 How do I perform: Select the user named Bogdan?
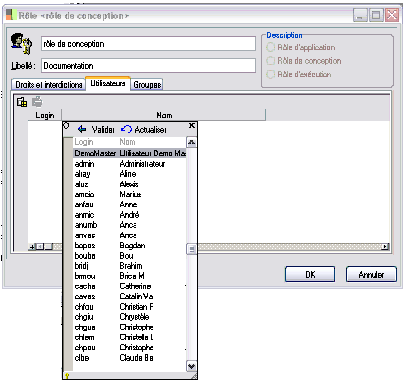[x=130, y=245]
